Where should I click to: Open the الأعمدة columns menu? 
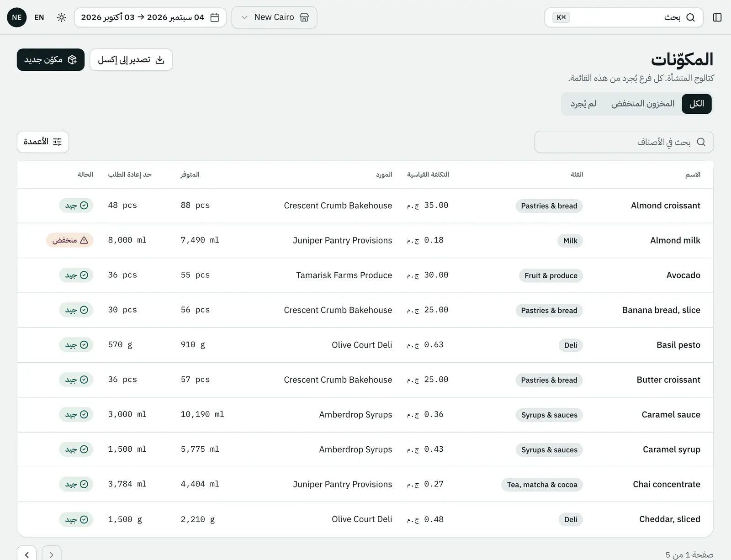click(43, 142)
